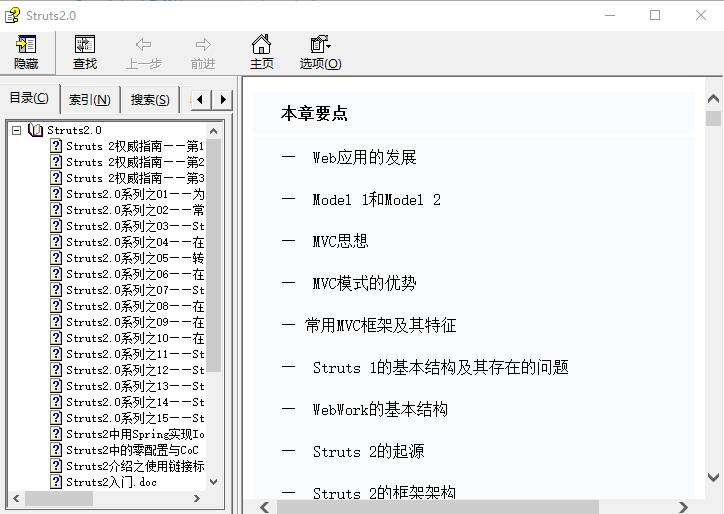
Task: Click the Find (查找) toolbar icon
Action: (x=85, y=45)
